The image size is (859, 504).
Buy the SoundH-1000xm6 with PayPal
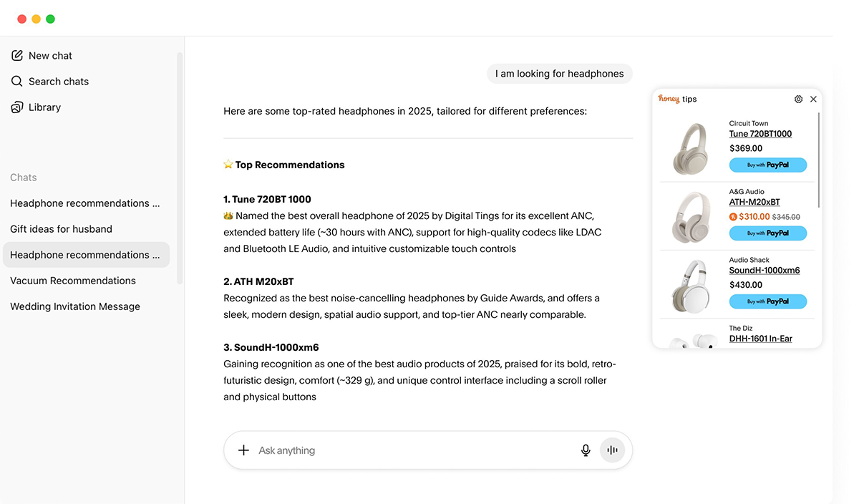768,301
